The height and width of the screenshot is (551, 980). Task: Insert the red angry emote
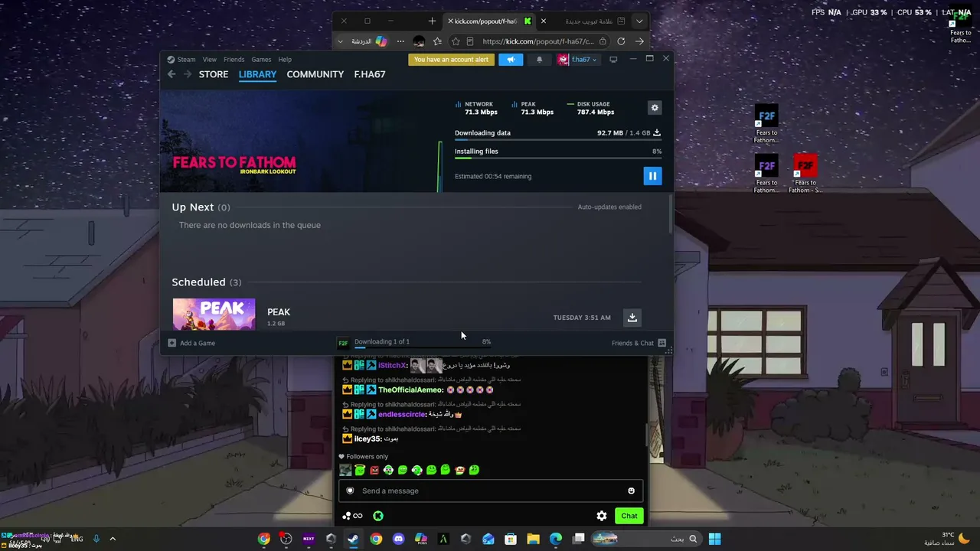(374, 470)
